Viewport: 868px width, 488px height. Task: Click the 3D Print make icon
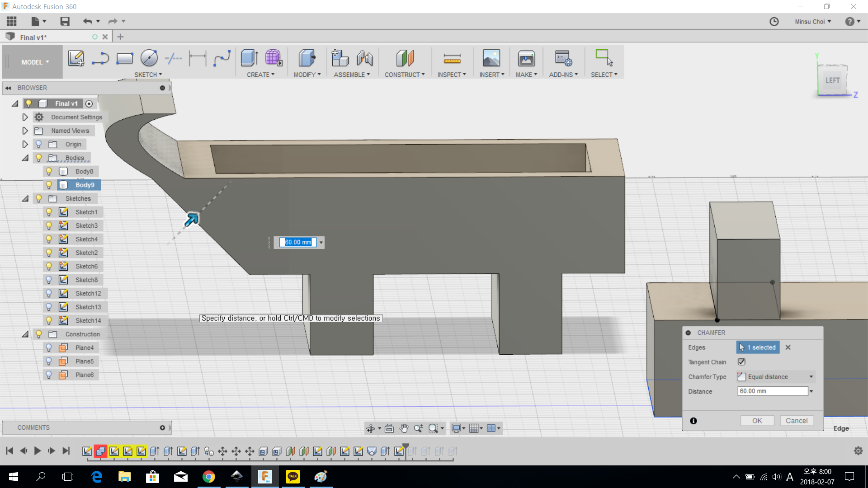(x=526, y=58)
